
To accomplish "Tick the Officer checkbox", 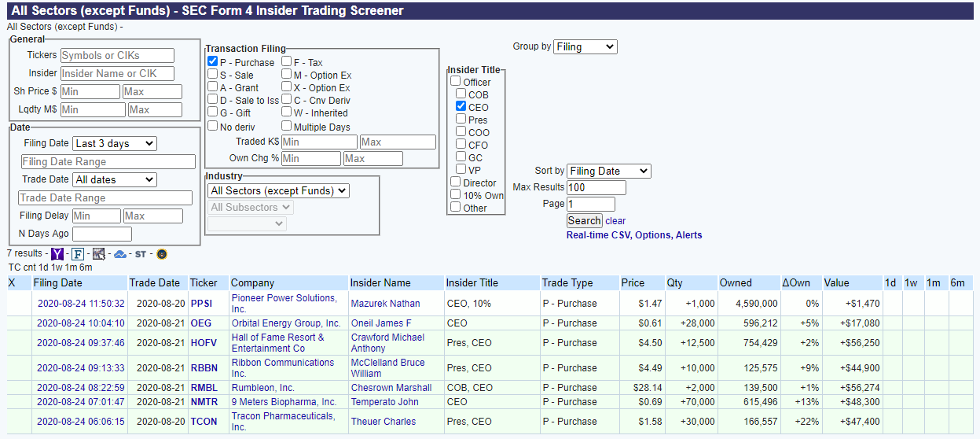I will click(455, 81).
